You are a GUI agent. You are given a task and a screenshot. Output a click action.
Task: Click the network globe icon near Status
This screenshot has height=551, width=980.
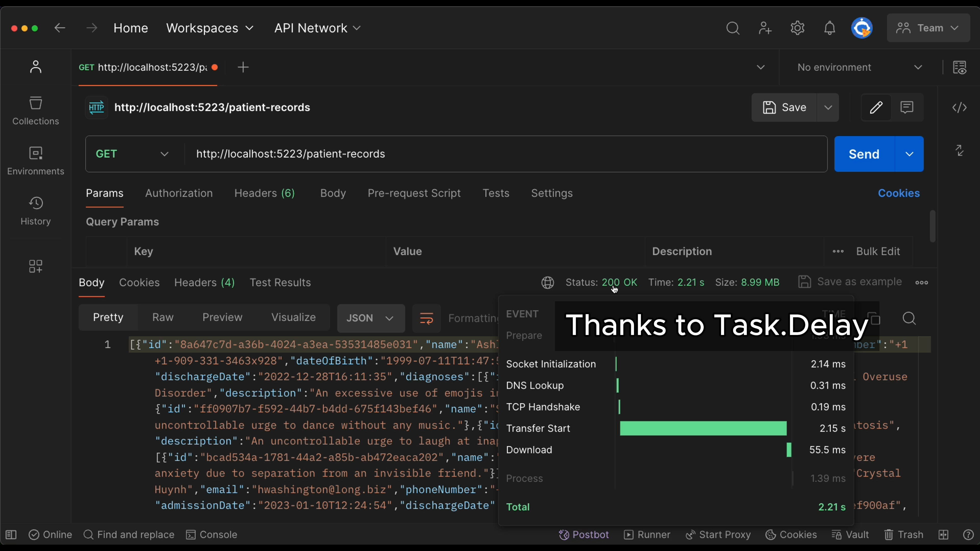point(547,283)
